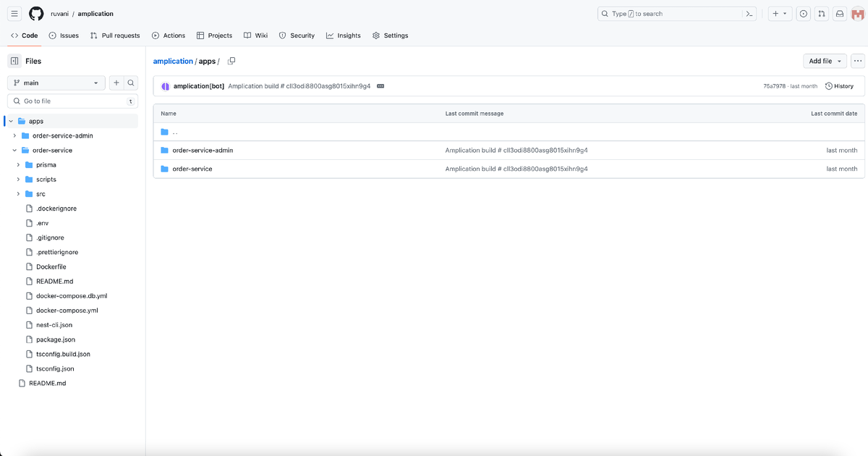Open the Actions tab
The width and height of the screenshot is (868, 456).
[169, 35]
